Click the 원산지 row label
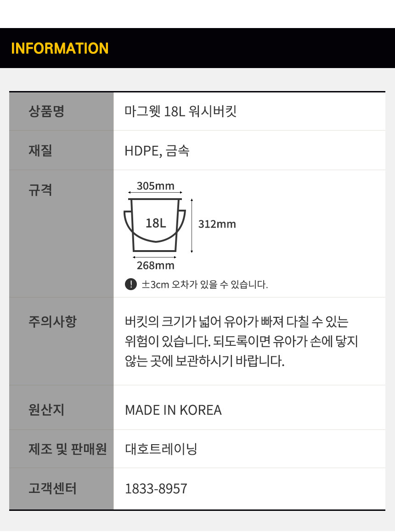 (x=46, y=409)
